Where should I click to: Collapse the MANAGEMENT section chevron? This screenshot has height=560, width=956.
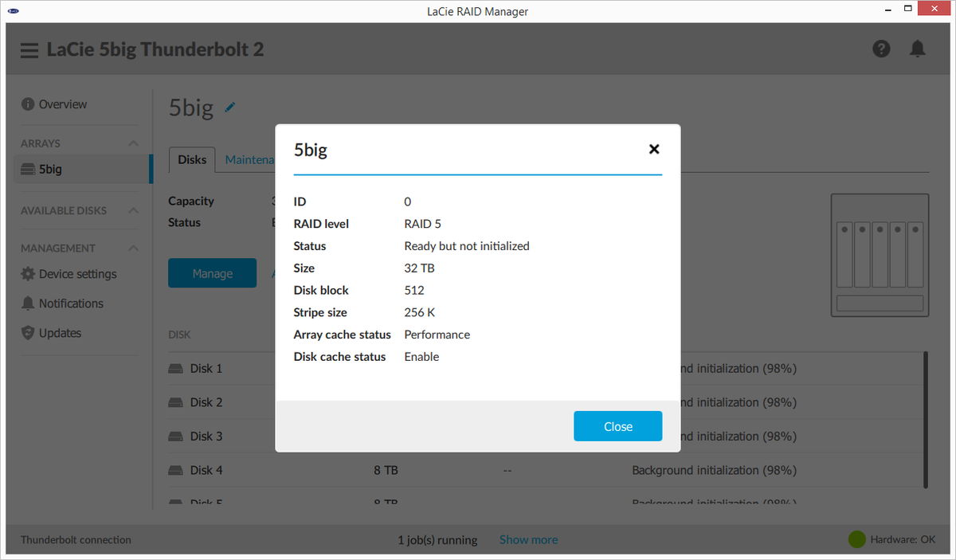133,249
